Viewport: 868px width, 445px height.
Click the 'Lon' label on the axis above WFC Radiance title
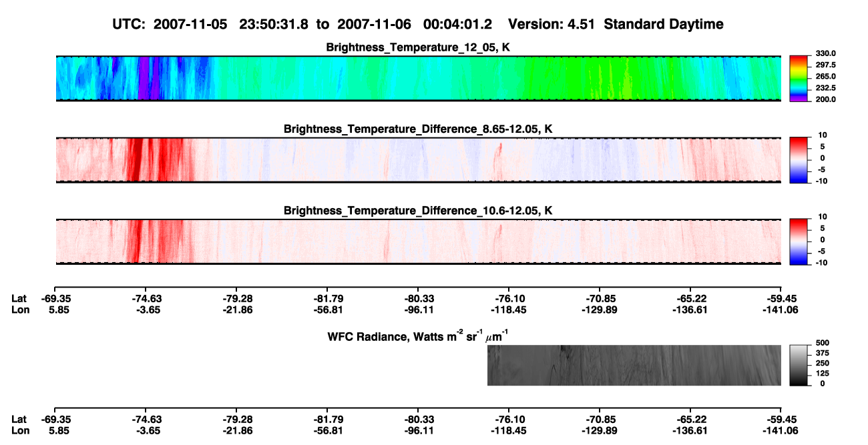19,309
